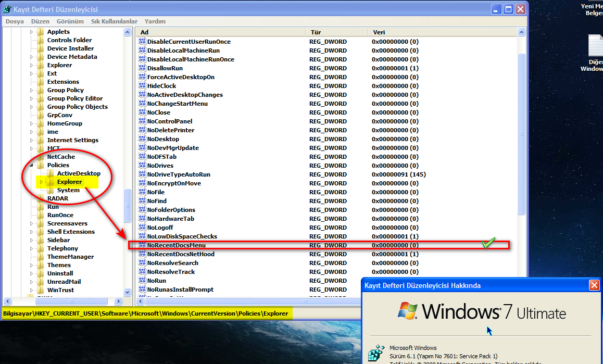The height and width of the screenshot is (364, 603).
Task: Click the NoClose DWORD value icon
Action: (142, 112)
